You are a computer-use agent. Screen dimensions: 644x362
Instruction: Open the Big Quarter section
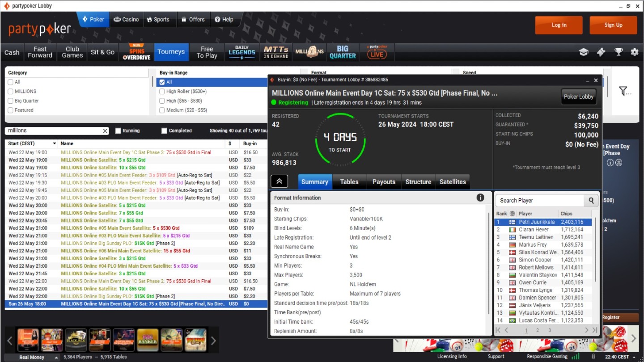pos(343,52)
